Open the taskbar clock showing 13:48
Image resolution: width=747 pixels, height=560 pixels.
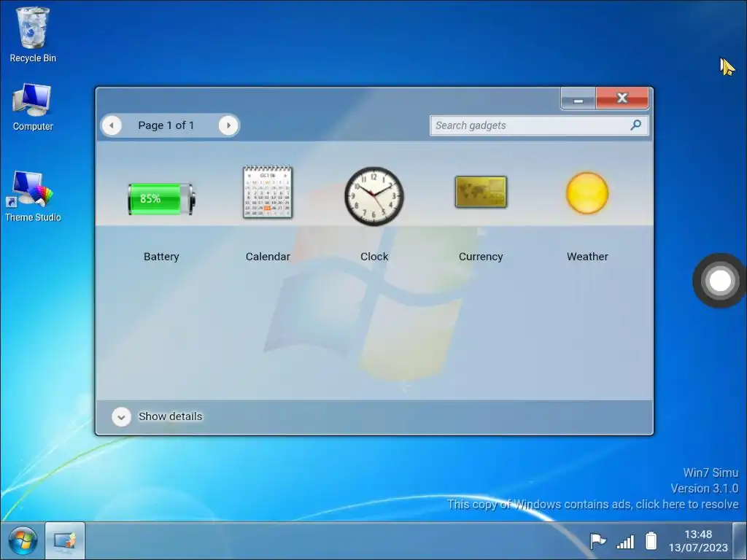pyautogui.click(x=698, y=542)
